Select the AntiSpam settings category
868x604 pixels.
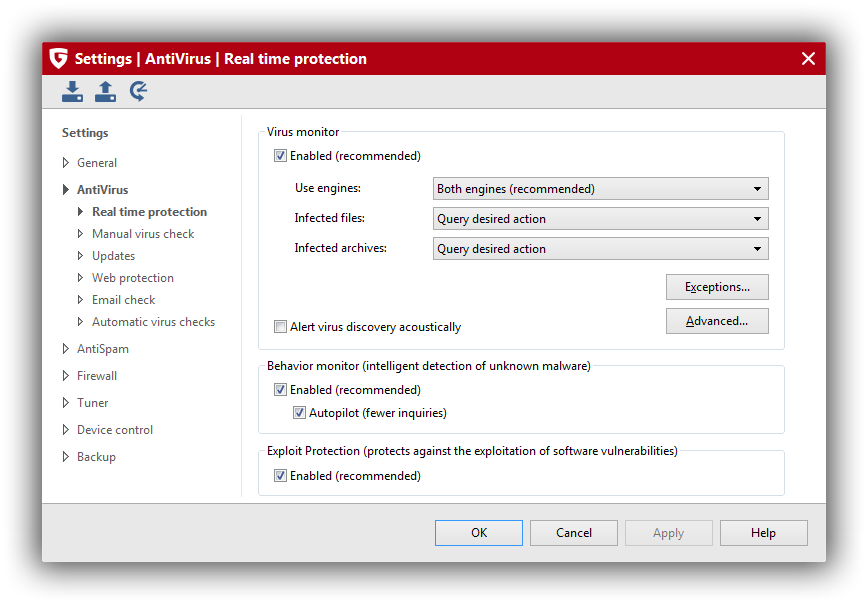(x=103, y=349)
